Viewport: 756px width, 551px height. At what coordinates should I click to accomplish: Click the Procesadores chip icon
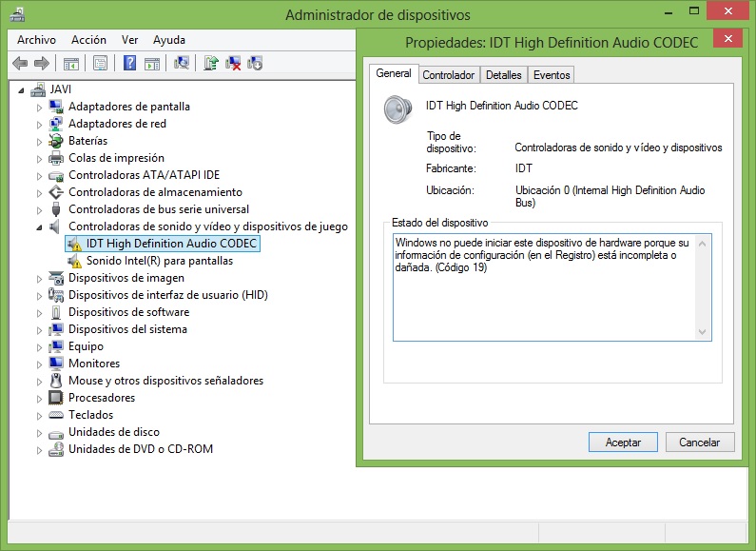tap(56, 398)
